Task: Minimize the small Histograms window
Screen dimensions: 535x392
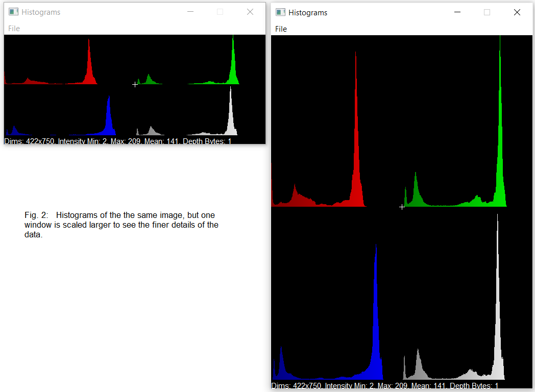Action: (190, 12)
